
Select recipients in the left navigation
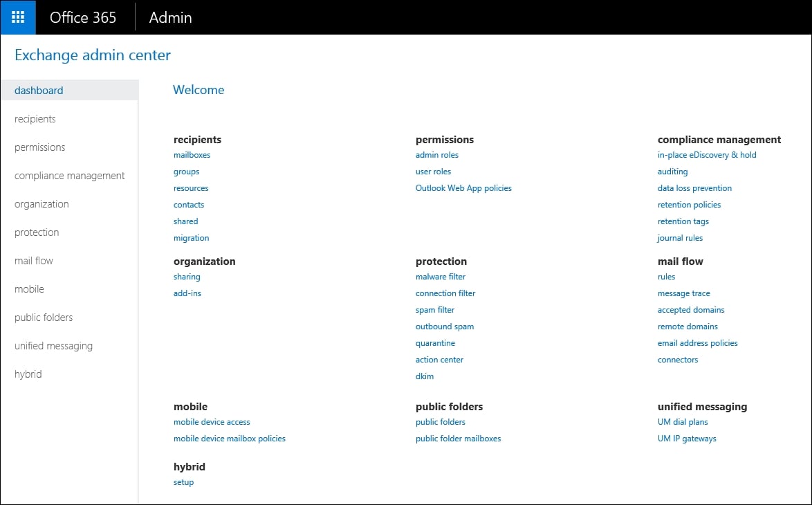[x=35, y=119]
